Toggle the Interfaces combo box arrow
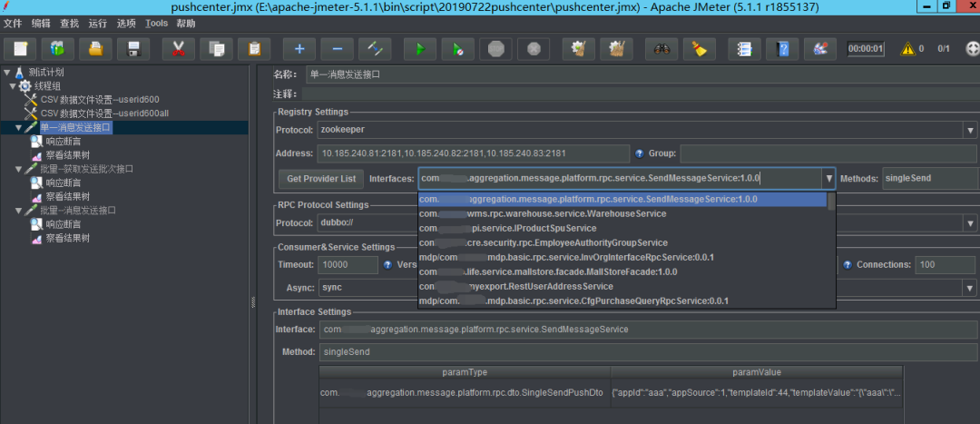Viewport: 980px width, 424px height. coord(828,178)
